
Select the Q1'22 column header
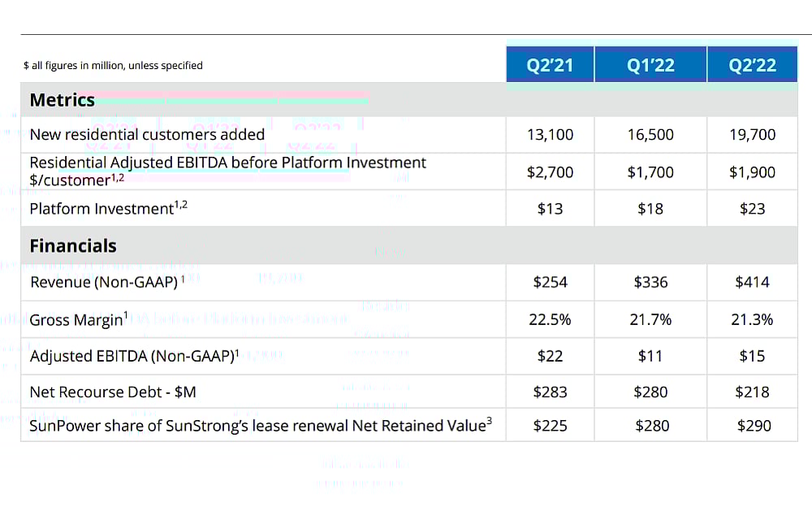650,64
